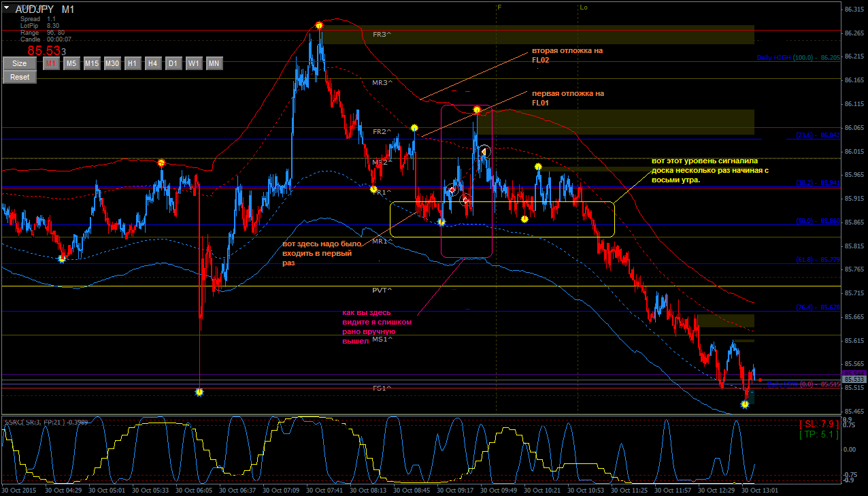Click the Daily HIGH (100.0) - 86.205 label
Image resolution: width=868 pixels, height=496 pixels.
tap(797, 58)
